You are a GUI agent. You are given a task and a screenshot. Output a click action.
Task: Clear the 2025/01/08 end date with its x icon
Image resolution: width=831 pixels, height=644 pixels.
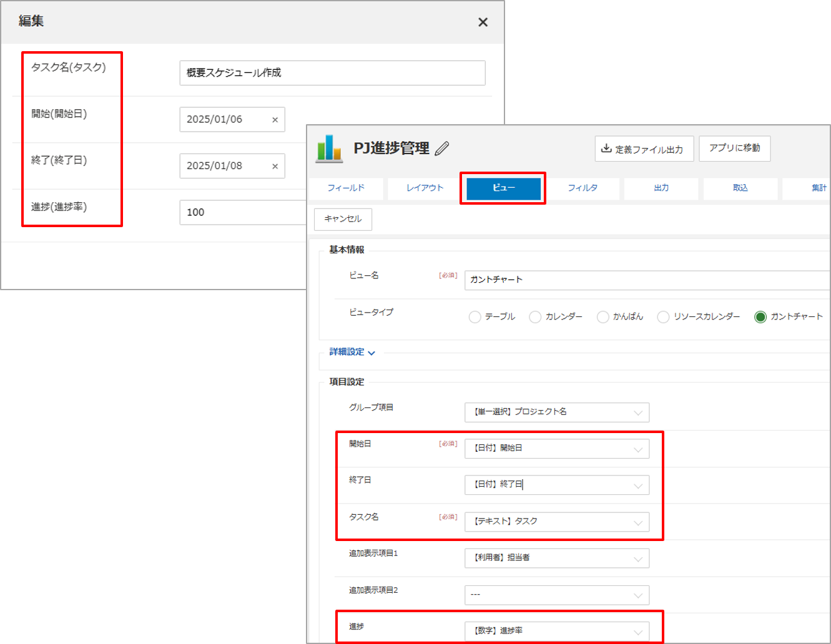coord(275,167)
